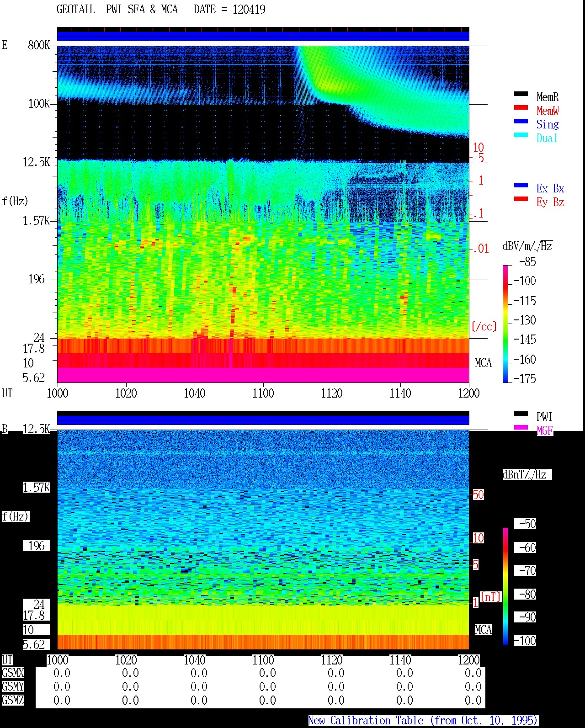Image resolution: width=585 pixels, height=728 pixels.
Task: Select the "GSMZ" row label
Action: 13,701
